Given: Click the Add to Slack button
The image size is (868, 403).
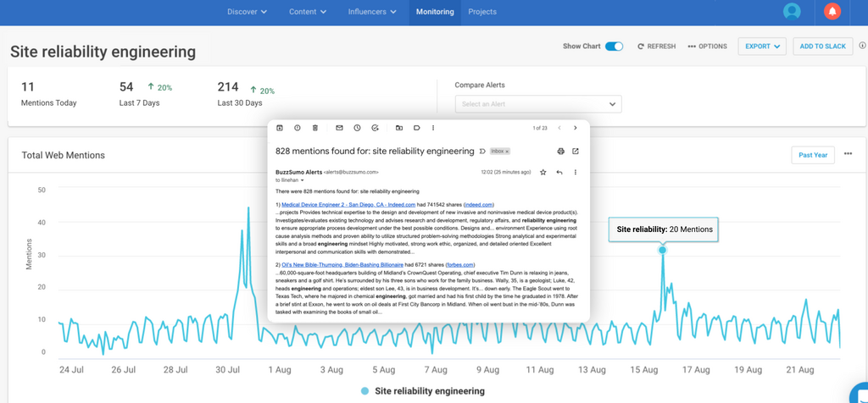Looking at the screenshot, I should tap(823, 47).
